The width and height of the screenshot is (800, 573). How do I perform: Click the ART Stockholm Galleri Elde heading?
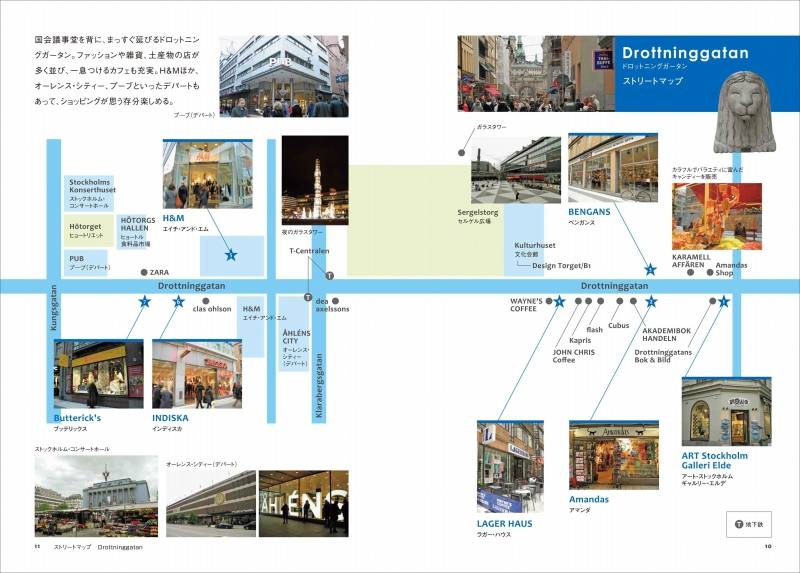click(715, 460)
